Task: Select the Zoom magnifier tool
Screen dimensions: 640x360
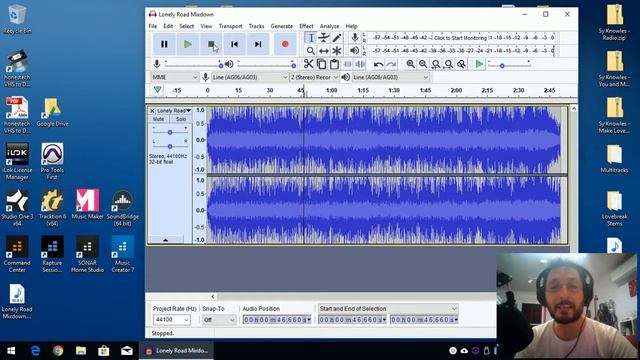Action: click(311, 51)
